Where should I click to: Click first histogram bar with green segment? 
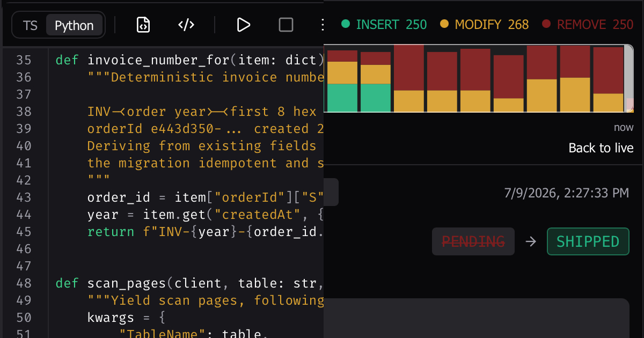coord(342,81)
